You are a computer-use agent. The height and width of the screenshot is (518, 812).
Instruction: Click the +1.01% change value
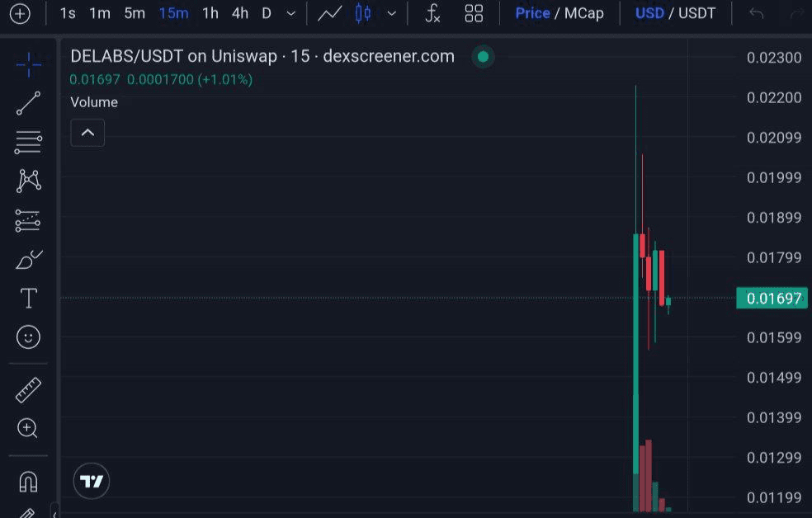[225, 80]
